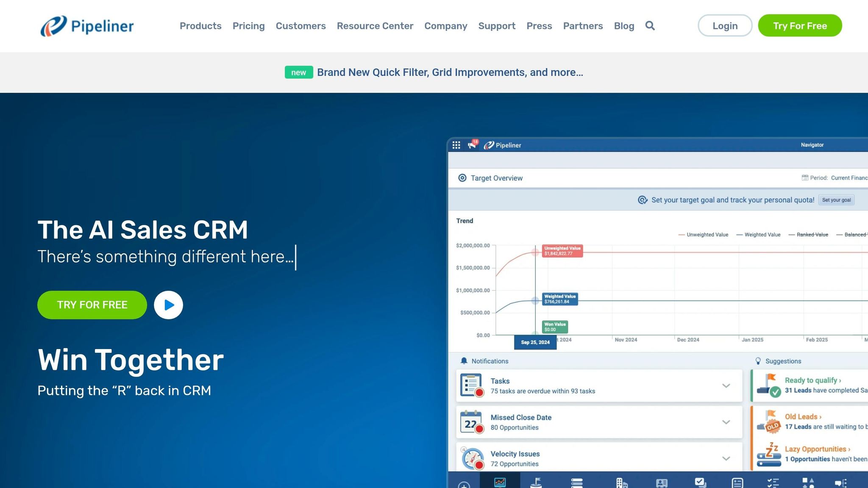Click the Old Leads flag icon
This screenshot has height=488, width=868.
point(769,421)
